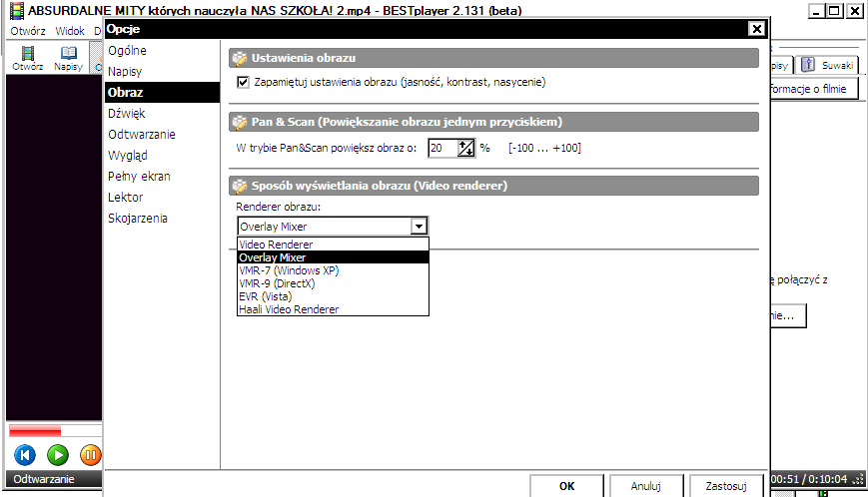Click the orange pause button
868x497 pixels.
90,455
